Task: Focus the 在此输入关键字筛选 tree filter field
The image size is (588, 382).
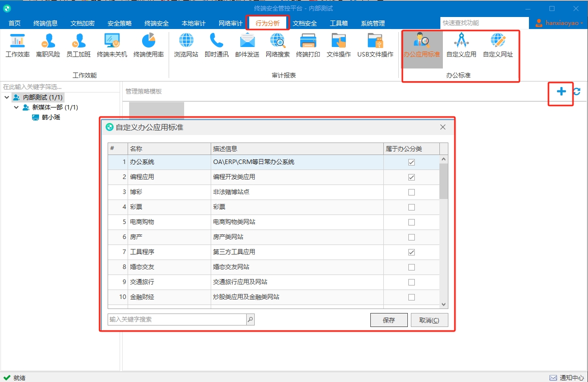Action: [x=60, y=87]
